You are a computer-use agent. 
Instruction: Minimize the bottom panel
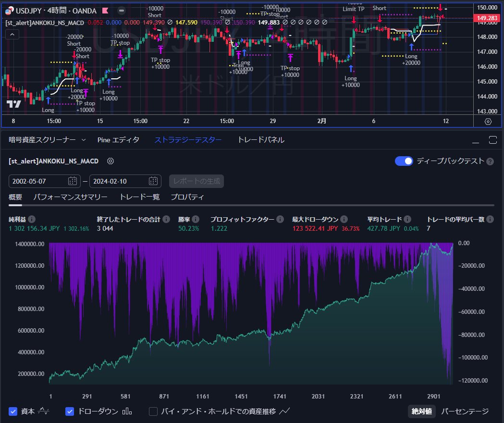pyautogui.click(x=475, y=140)
